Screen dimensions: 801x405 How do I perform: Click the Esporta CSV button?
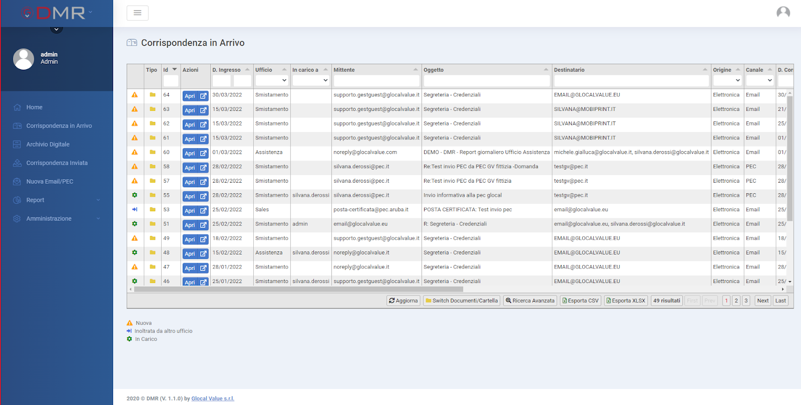[x=580, y=301]
